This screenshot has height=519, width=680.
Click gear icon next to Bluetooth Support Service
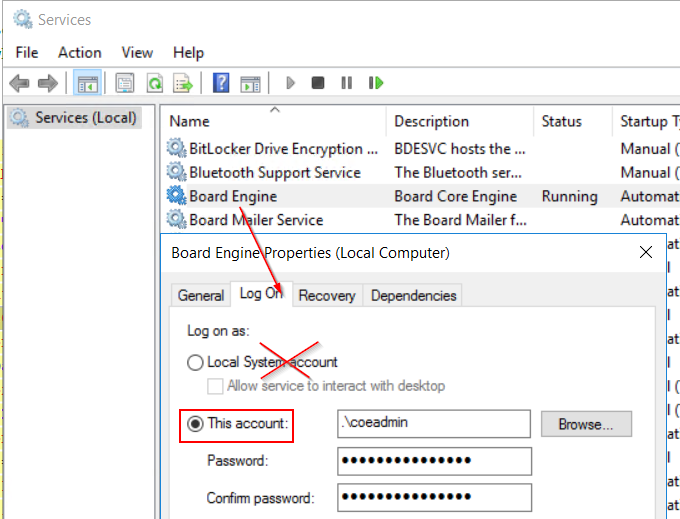tap(176, 172)
